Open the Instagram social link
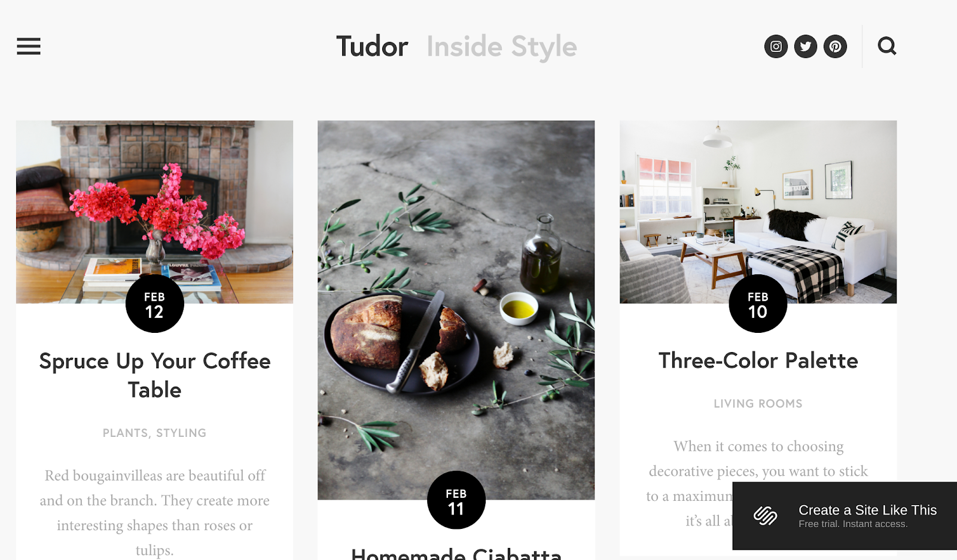Image resolution: width=957 pixels, height=560 pixels. click(776, 46)
